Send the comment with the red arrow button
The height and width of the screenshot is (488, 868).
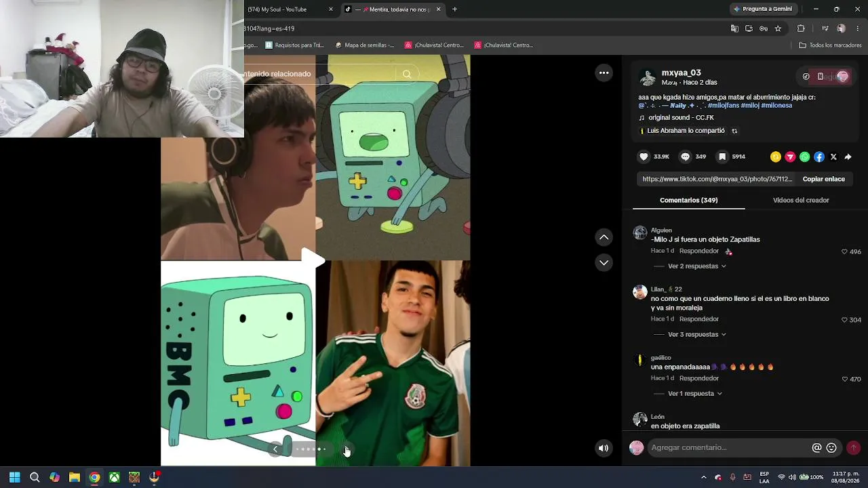(x=853, y=447)
